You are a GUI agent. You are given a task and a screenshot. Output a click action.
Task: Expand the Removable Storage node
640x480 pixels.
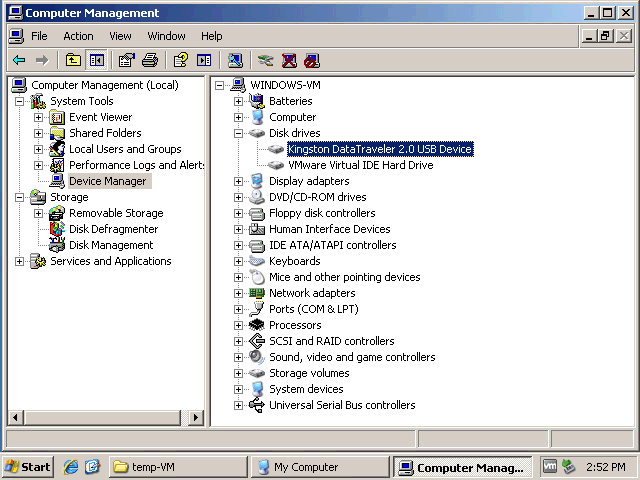38,213
